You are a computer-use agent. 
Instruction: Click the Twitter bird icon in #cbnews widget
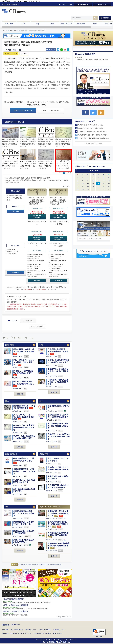pyautogui.click(x=106, y=256)
